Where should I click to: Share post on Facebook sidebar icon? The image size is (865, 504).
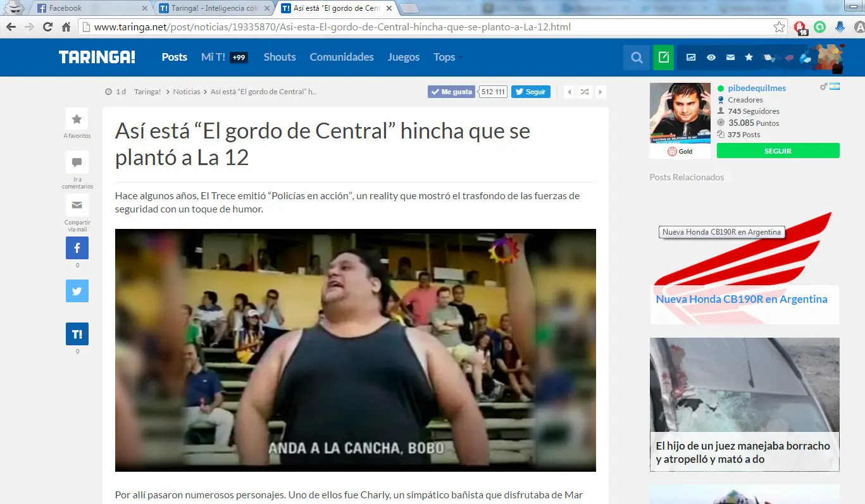tap(77, 248)
